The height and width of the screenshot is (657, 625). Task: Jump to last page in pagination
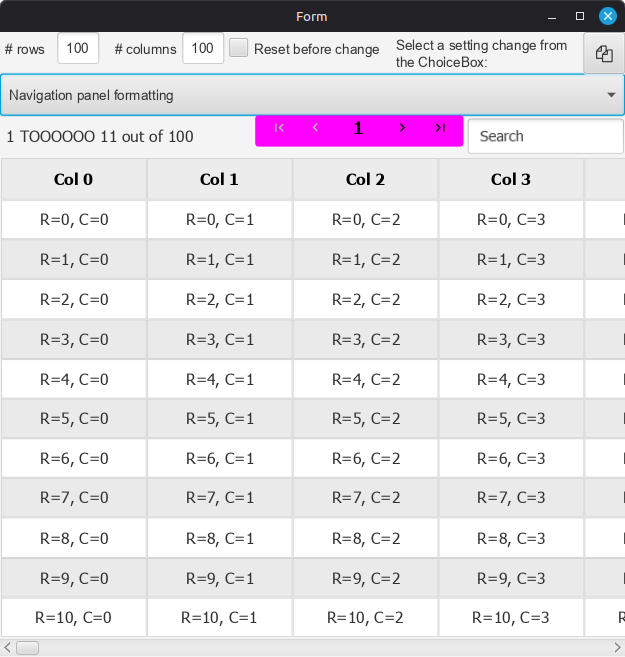(440, 128)
